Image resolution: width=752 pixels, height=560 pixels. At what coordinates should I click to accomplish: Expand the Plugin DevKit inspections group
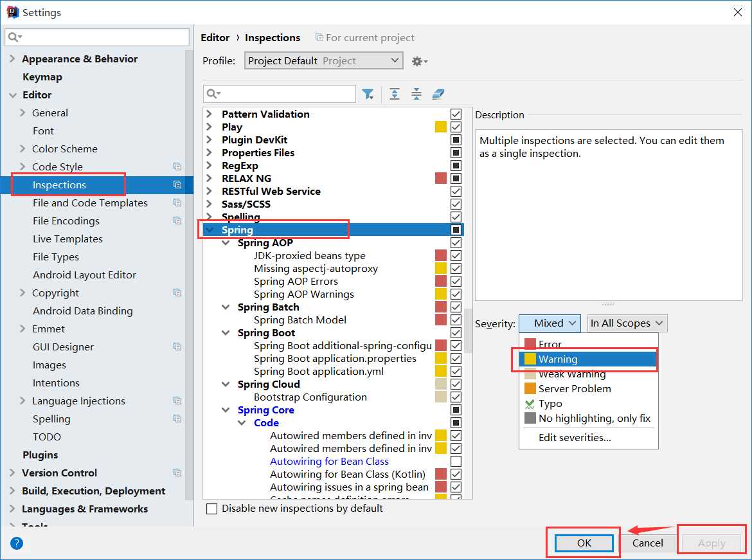(209, 140)
